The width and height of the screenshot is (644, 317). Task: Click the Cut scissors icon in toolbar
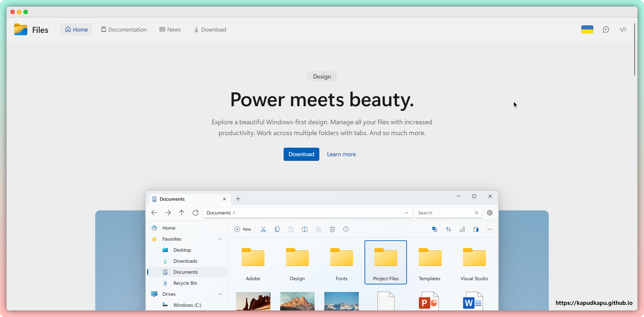[263, 229]
